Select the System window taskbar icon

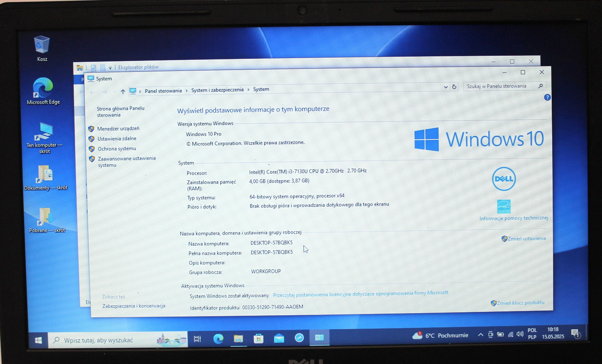click(319, 338)
